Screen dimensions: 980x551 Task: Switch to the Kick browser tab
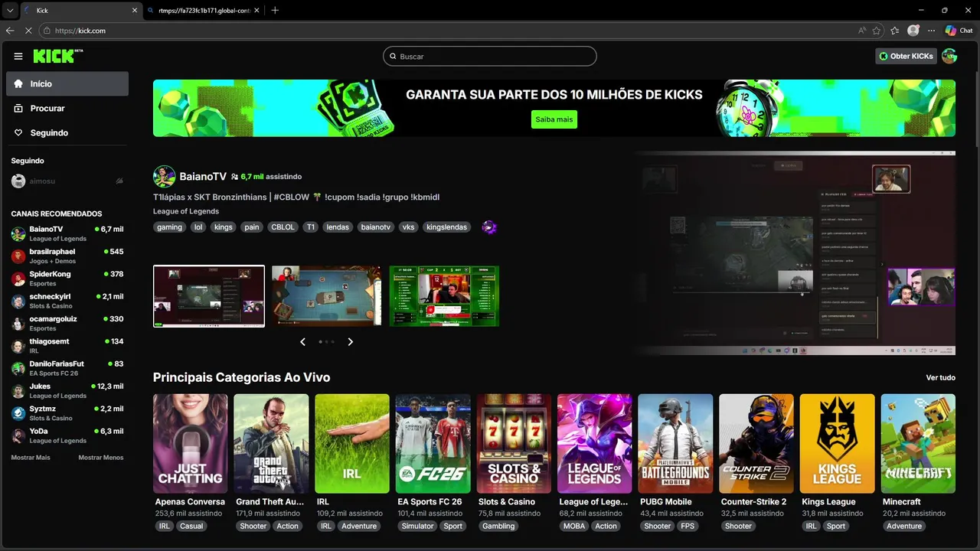pyautogui.click(x=81, y=11)
